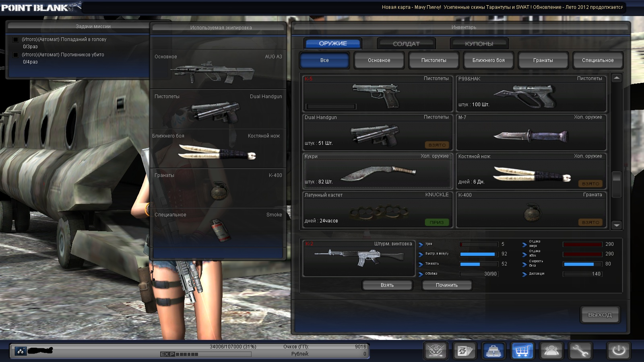Click the 'дней : 24часов' duration text
The width and height of the screenshot is (644, 362).
[321, 221]
